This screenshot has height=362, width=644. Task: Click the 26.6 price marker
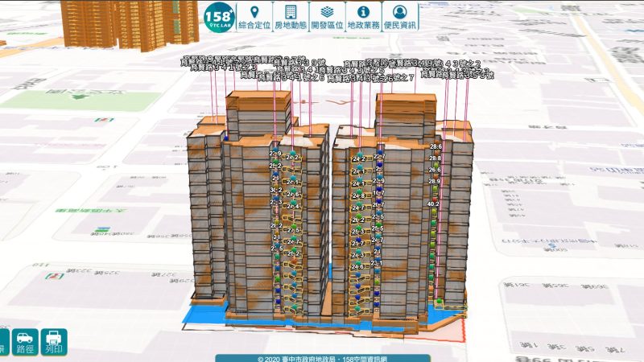click(436, 171)
